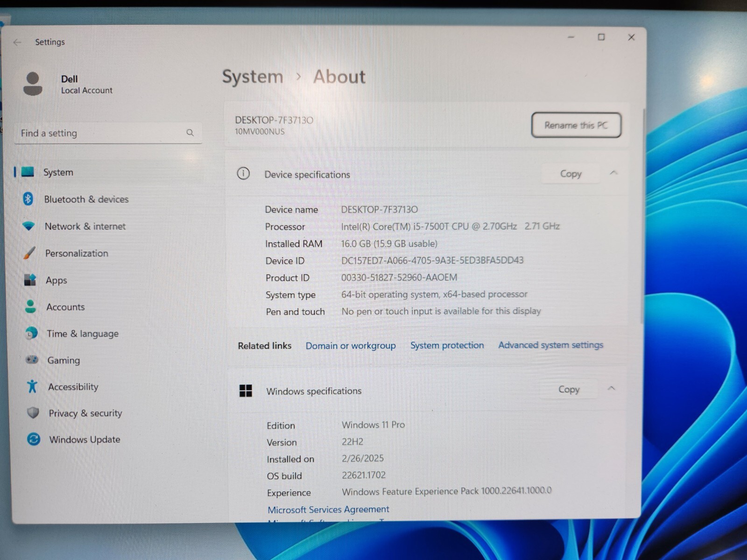The image size is (747, 560).
Task: Maximize the Settings window
Action: (601, 37)
